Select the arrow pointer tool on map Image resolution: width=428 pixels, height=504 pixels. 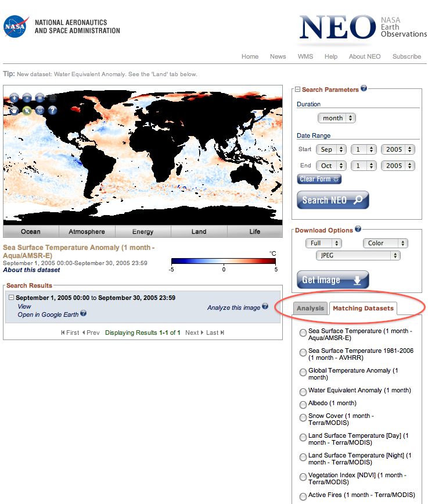pyautogui.click(x=27, y=110)
